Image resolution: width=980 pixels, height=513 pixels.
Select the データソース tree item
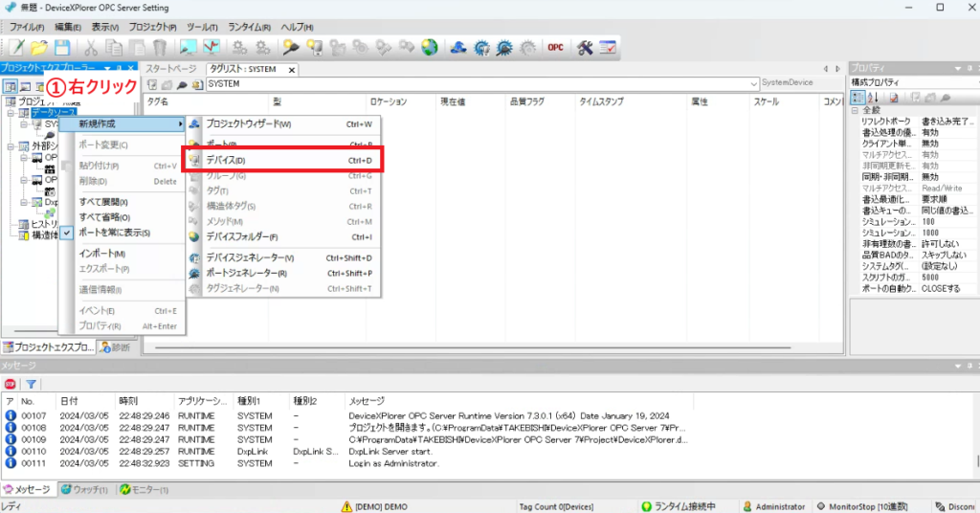tap(54, 113)
